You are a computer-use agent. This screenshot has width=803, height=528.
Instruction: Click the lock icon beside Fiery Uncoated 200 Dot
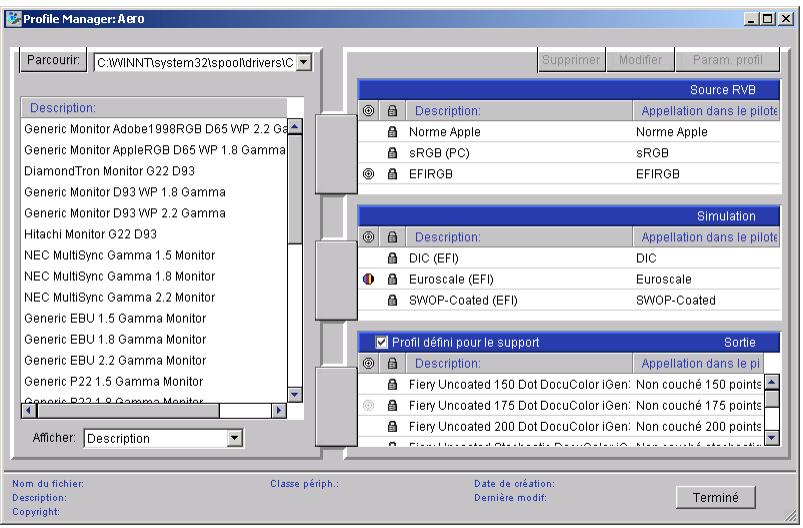(x=392, y=427)
